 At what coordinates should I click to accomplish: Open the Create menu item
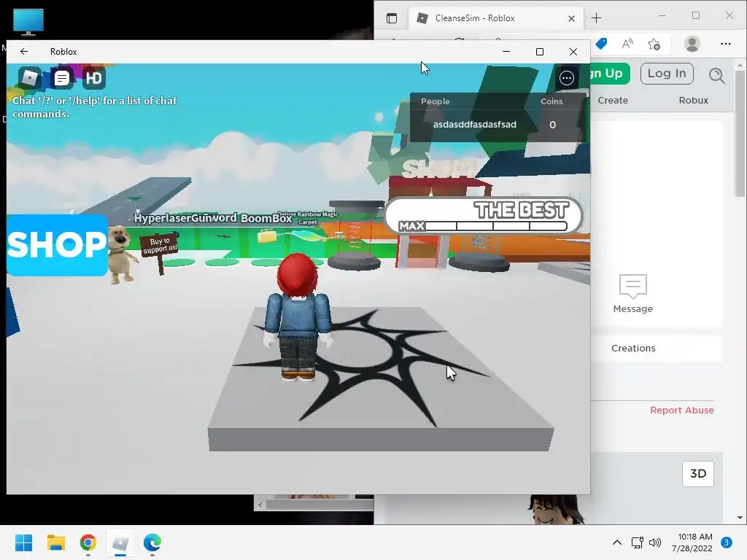(613, 101)
